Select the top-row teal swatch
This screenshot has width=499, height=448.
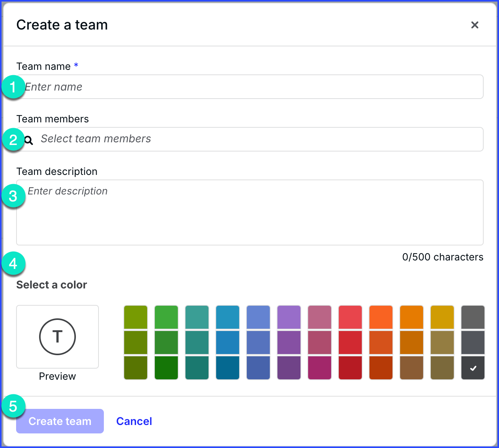click(197, 317)
